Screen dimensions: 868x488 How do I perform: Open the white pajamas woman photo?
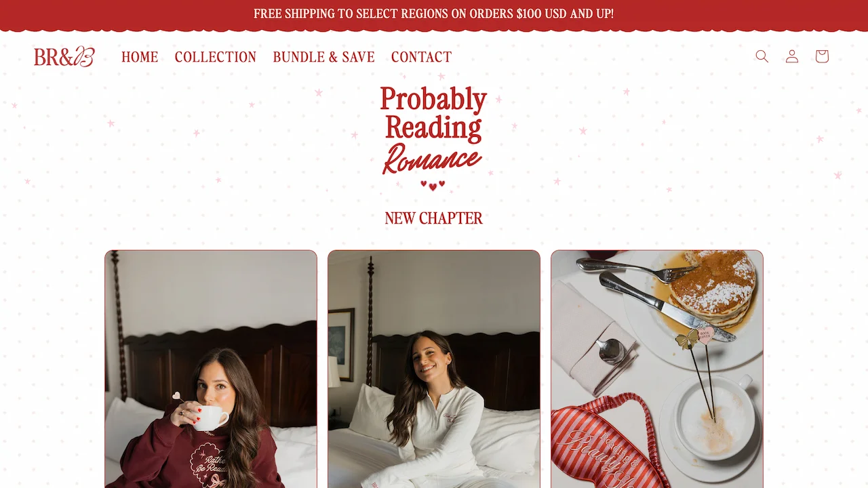(x=434, y=369)
